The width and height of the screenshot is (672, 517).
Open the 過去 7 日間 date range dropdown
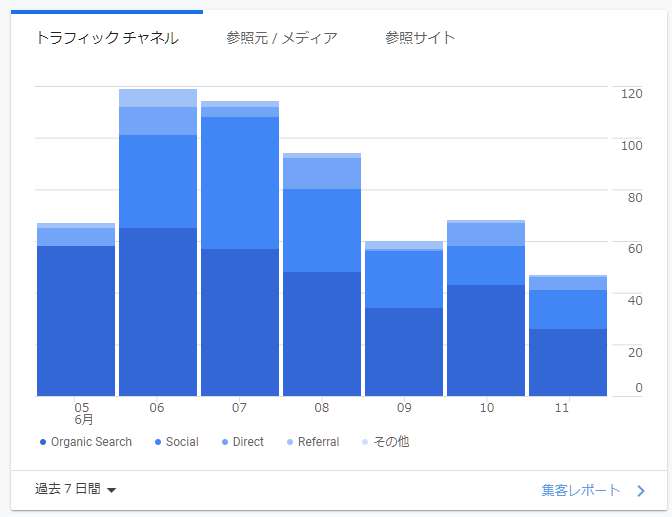pyautogui.click(x=68, y=489)
